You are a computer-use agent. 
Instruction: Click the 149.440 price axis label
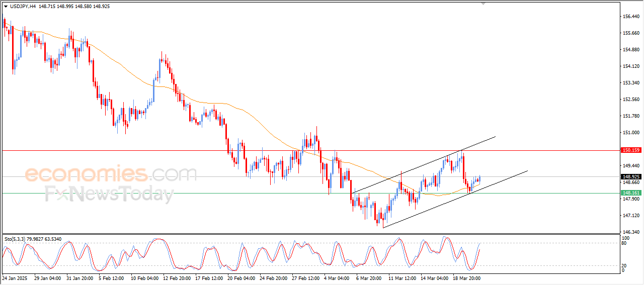click(x=631, y=166)
